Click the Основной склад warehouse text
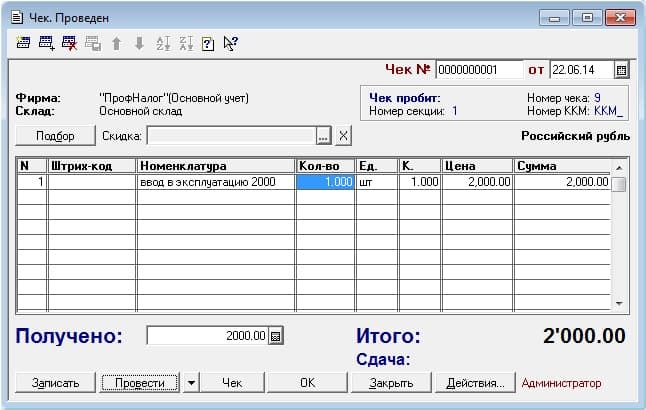 (x=140, y=111)
